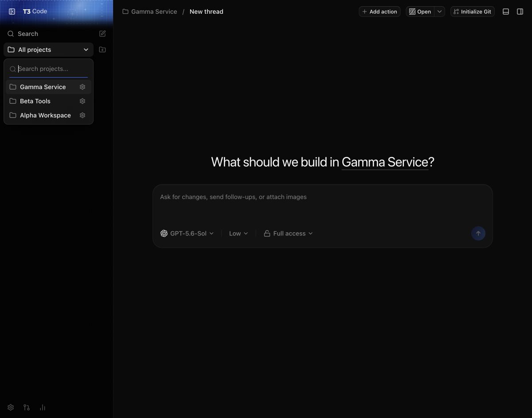Open the usage stats bar chart icon
Viewport: 532px width, 418px height.
tap(43, 407)
